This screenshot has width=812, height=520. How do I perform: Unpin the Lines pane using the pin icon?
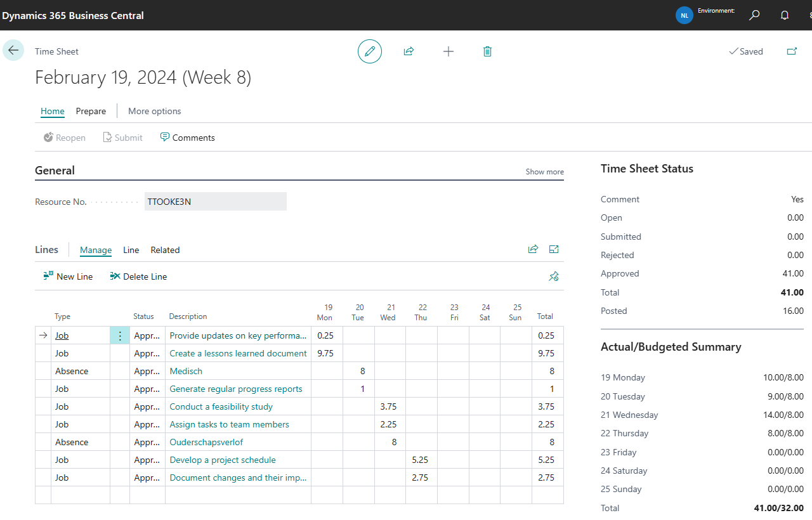click(553, 276)
